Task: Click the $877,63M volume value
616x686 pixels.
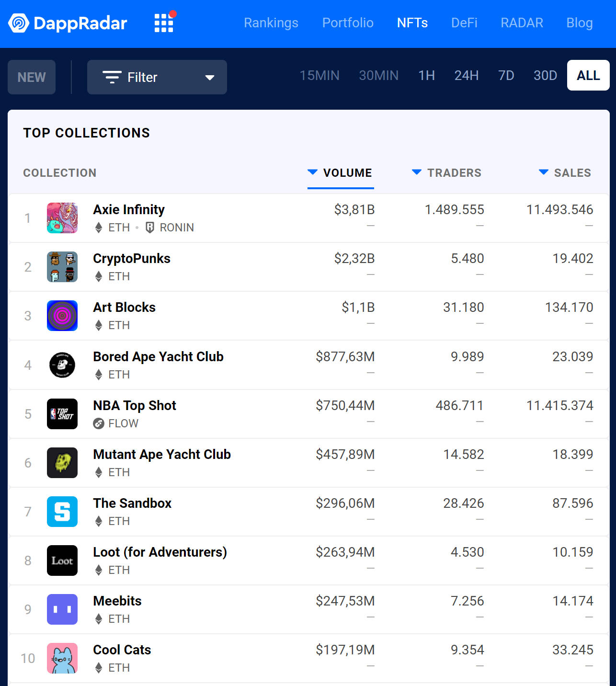Action: 345,356
